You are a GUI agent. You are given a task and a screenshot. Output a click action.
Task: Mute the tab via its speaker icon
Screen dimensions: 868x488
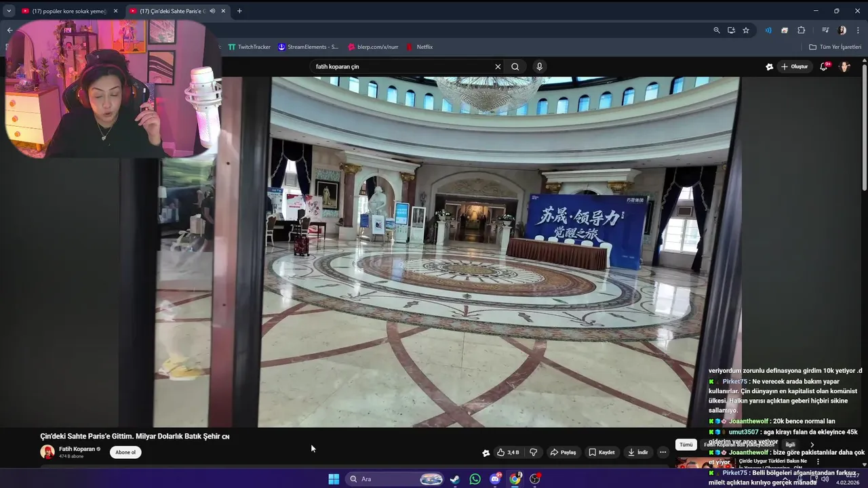click(x=212, y=11)
